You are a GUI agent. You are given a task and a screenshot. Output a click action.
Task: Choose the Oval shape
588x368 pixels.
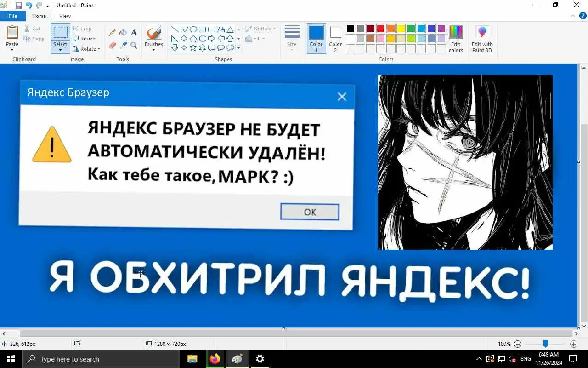click(193, 29)
